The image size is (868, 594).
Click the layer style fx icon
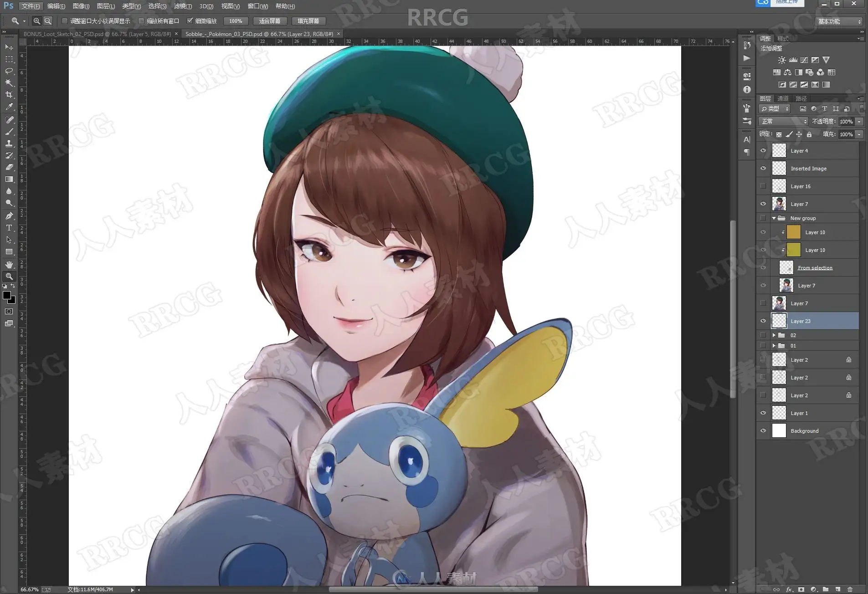pos(790,589)
